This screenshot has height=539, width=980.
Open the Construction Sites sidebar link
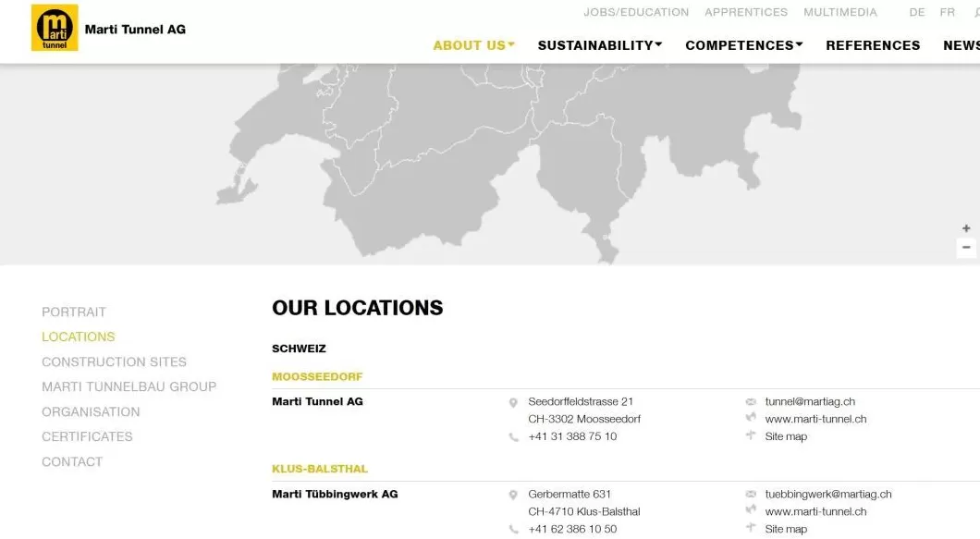pyautogui.click(x=114, y=361)
